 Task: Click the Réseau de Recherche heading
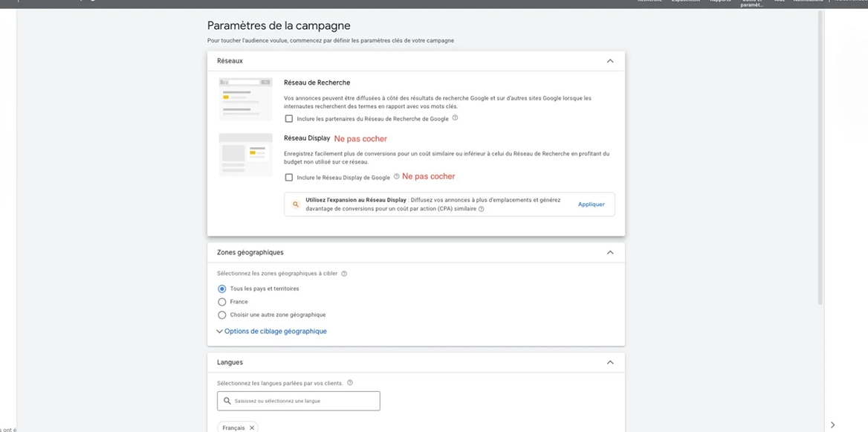(317, 83)
